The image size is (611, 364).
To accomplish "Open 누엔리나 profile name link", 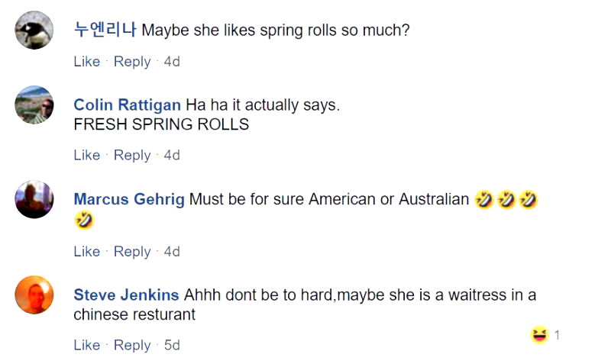I will pos(105,31).
